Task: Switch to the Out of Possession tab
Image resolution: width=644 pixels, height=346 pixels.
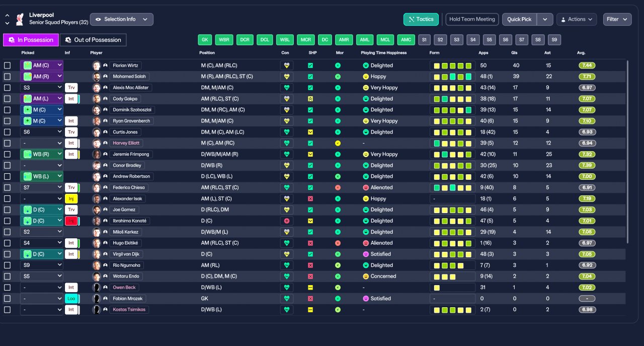Action: [x=93, y=40]
